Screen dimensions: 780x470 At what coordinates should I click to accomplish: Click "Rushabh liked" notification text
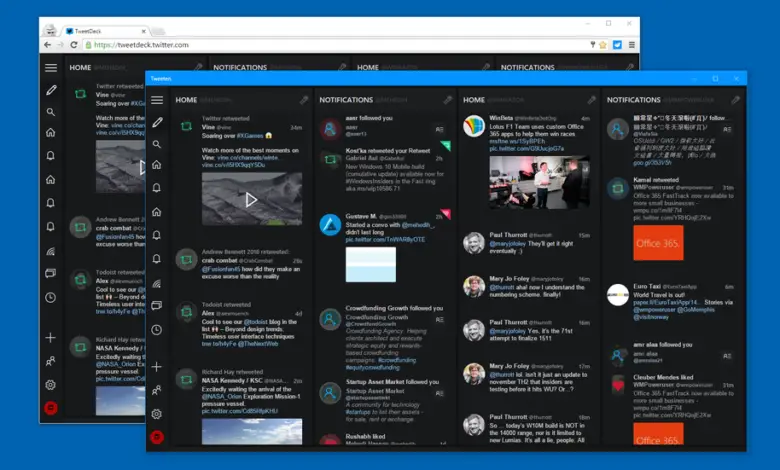(365, 436)
